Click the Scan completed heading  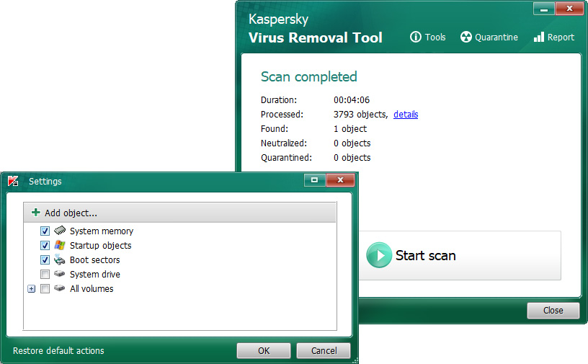[308, 77]
